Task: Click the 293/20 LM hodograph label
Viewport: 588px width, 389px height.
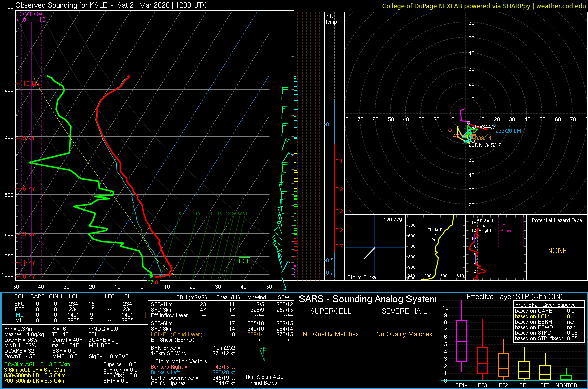Action: tap(508, 131)
